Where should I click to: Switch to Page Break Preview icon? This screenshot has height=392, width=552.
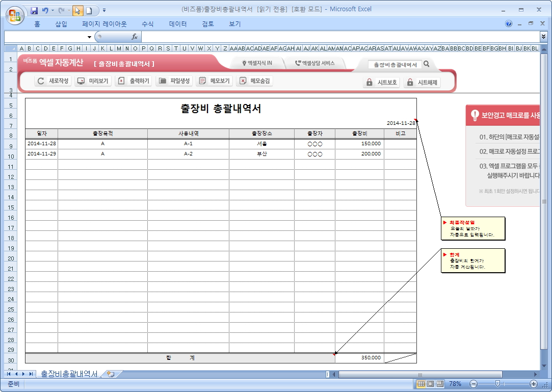(440, 384)
